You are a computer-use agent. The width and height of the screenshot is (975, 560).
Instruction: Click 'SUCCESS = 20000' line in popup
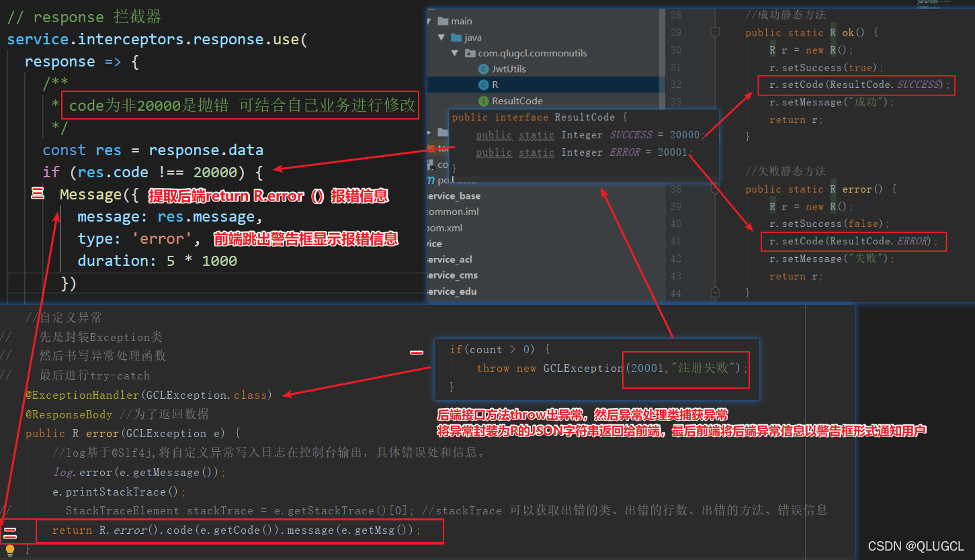[x=591, y=135]
